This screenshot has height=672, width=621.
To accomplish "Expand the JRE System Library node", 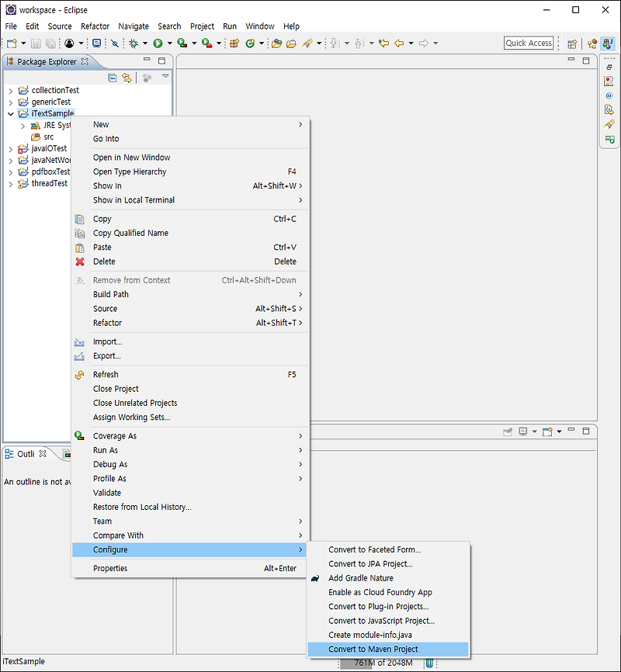I will (23, 125).
